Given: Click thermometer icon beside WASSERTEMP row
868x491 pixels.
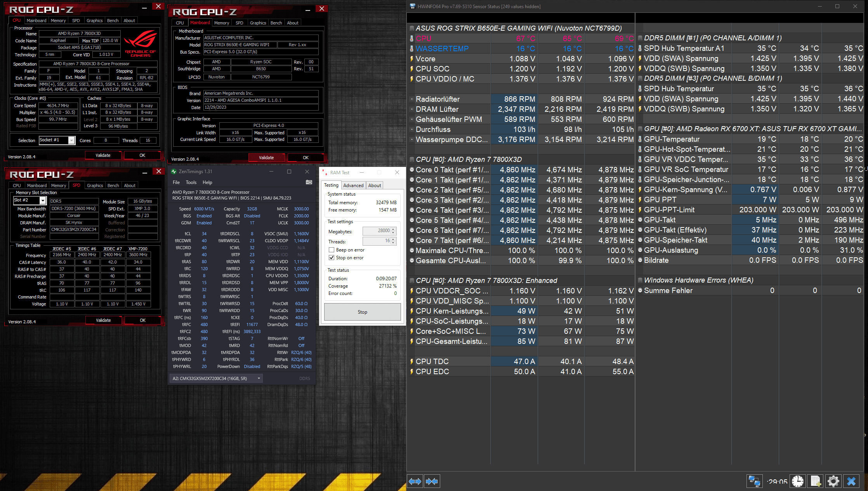Looking at the screenshot, I should click(411, 49).
